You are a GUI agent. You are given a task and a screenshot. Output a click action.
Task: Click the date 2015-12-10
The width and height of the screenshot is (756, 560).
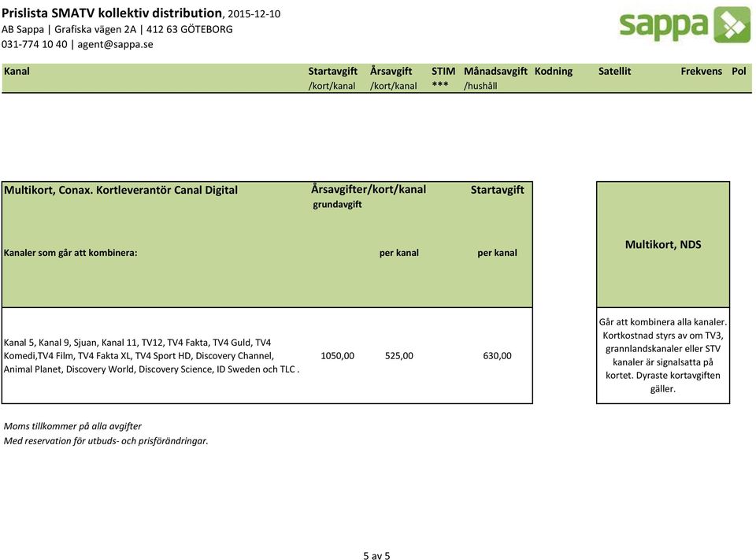tap(254, 14)
